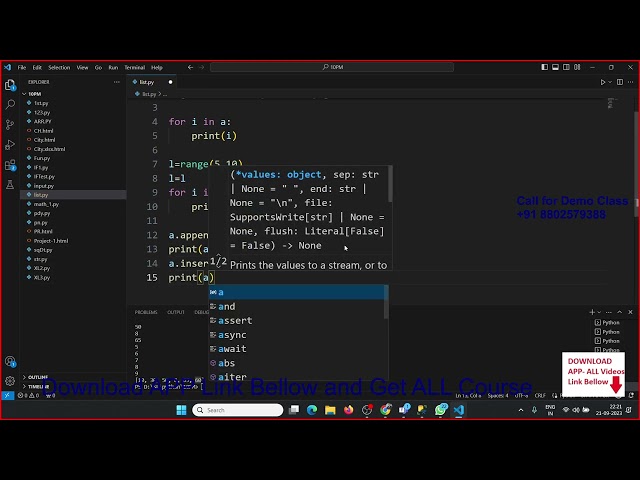
Task: Open the Edit menu
Action: coord(37,67)
